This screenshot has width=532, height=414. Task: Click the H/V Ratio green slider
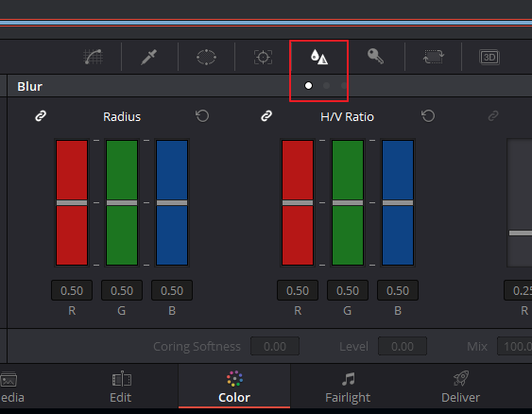point(348,202)
